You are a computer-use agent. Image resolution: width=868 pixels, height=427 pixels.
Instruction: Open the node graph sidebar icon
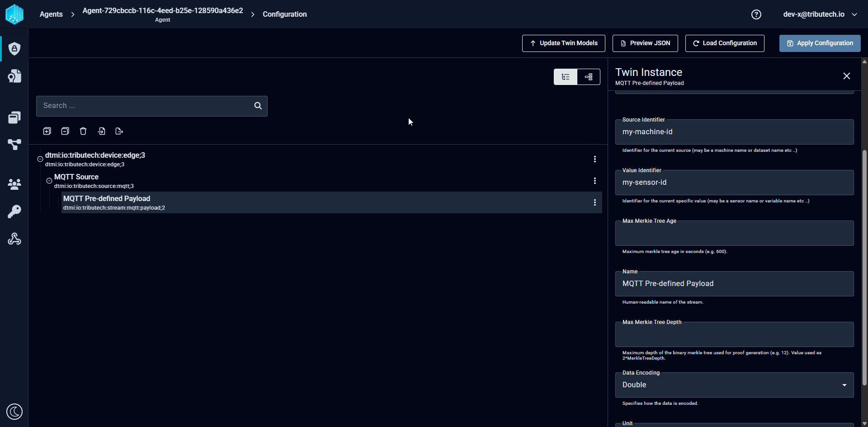click(14, 145)
